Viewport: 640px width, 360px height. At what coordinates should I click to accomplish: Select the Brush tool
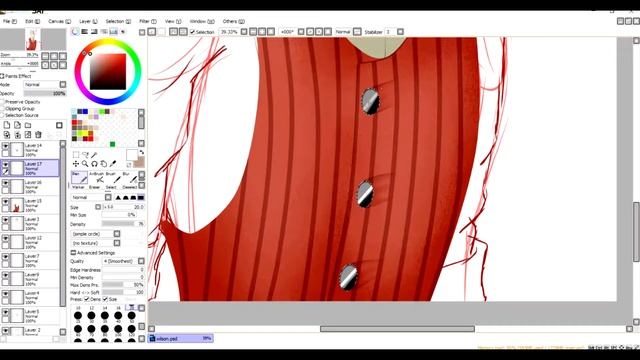[x=113, y=178]
